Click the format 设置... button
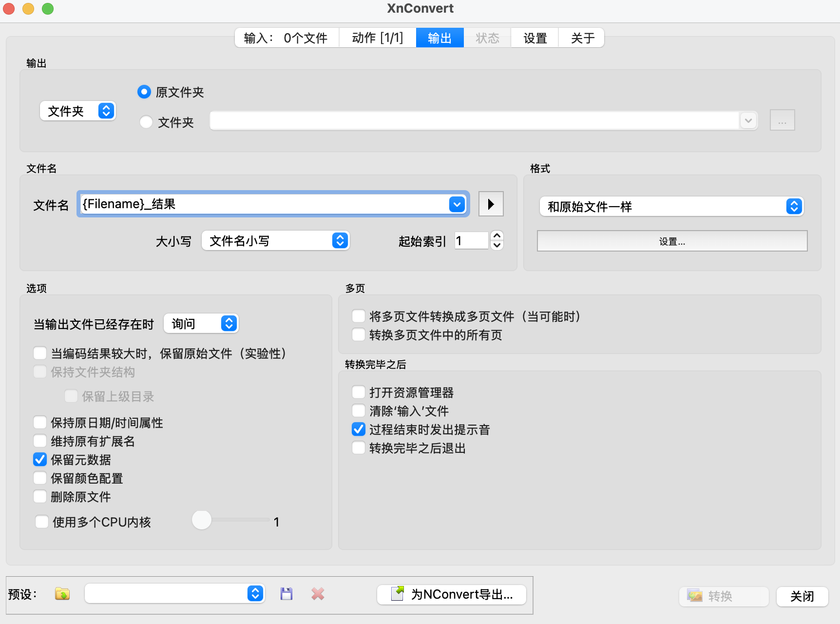Screen dimensions: 840x624 tap(672, 241)
